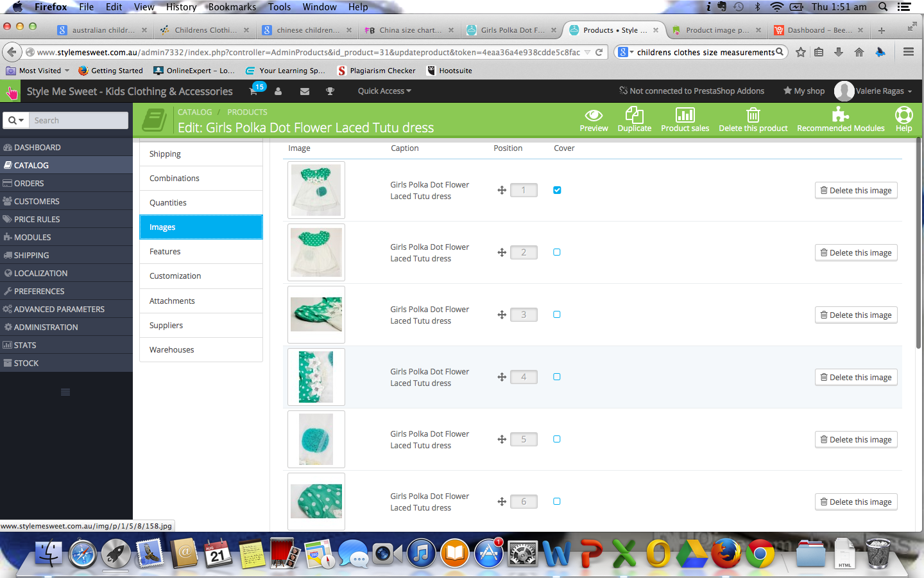Open the Features product tab
The height and width of the screenshot is (578, 924).
(x=201, y=252)
